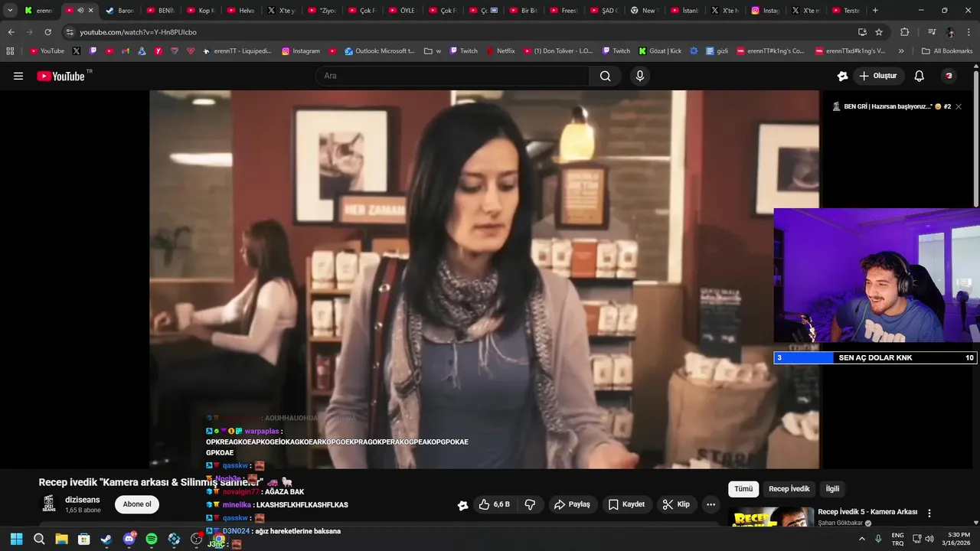980x551 pixels.
Task: Click the Chrome address bar URL
Action: point(138,32)
